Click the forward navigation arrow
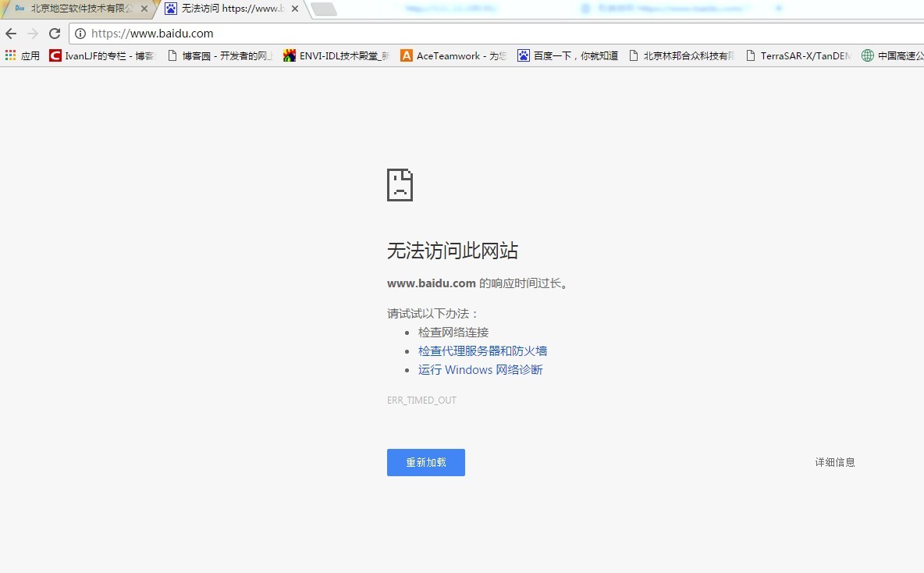 click(33, 34)
